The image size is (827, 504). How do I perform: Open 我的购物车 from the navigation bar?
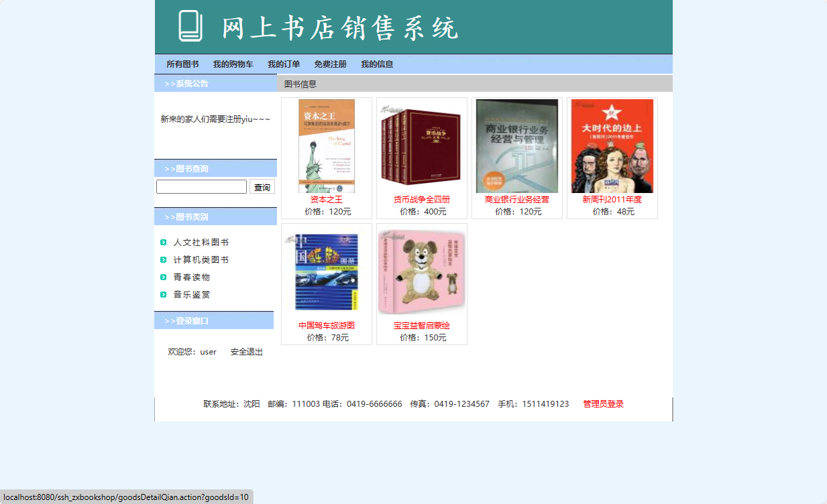click(x=233, y=64)
